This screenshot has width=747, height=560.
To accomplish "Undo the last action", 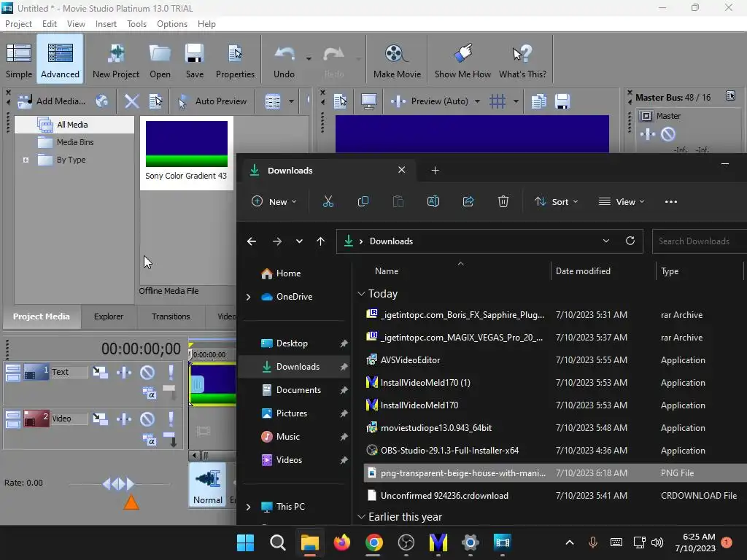I will click(284, 60).
